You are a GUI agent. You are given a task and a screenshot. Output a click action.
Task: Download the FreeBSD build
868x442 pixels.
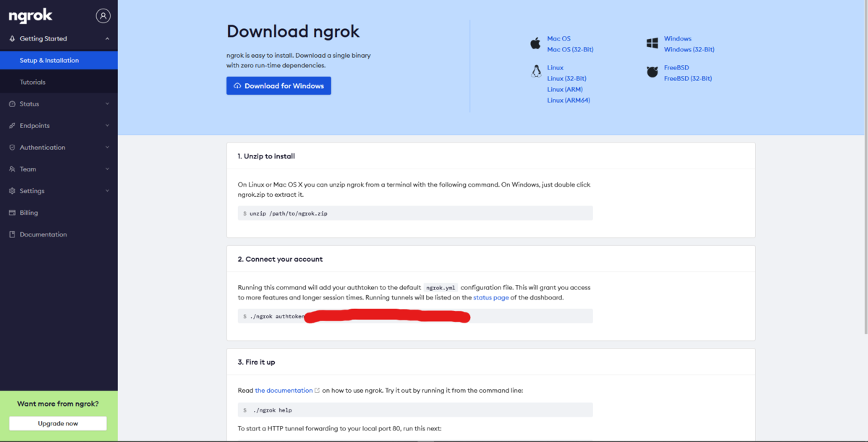coord(676,68)
